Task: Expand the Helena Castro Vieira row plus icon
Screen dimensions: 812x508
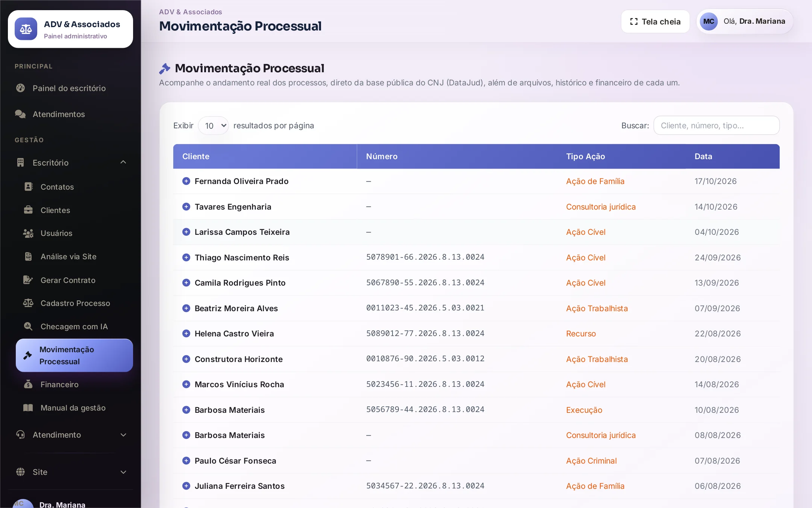Action: [x=186, y=333]
